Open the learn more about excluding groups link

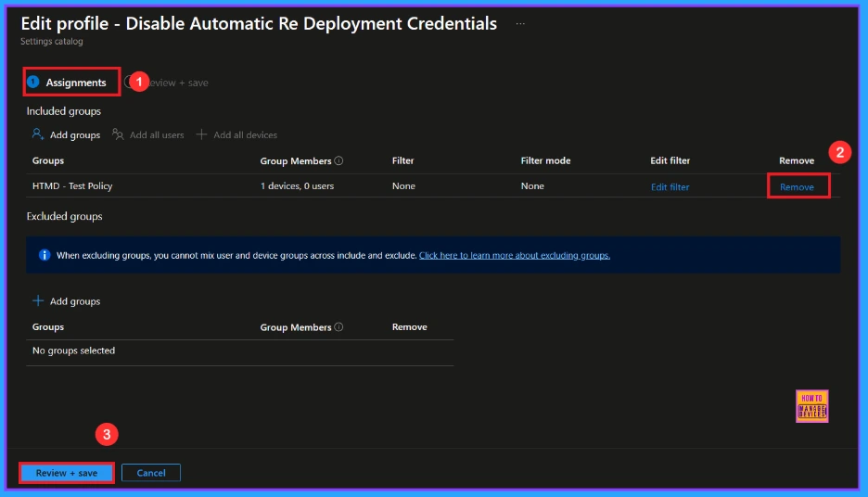tap(514, 255)
